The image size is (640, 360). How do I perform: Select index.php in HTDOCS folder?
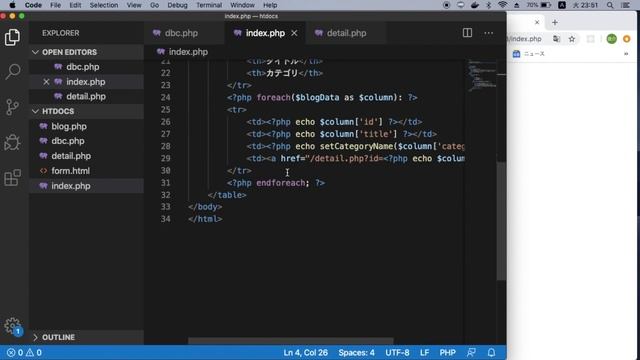86,186
